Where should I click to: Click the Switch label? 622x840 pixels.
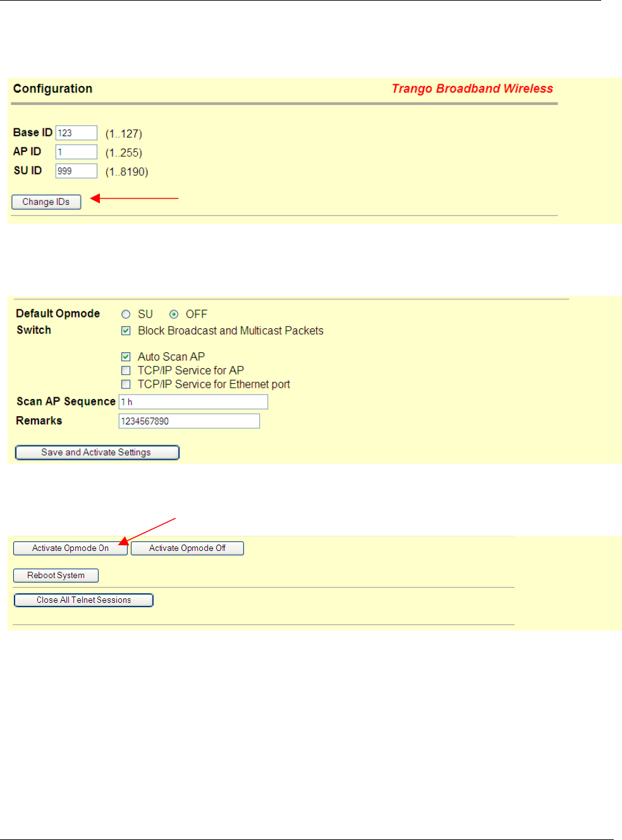[34, 330]
